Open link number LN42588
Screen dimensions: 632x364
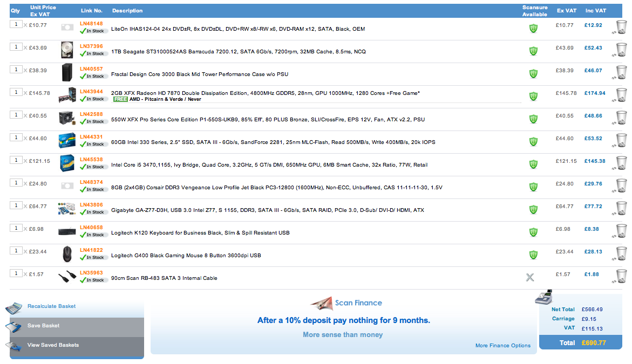coord(92,114)
